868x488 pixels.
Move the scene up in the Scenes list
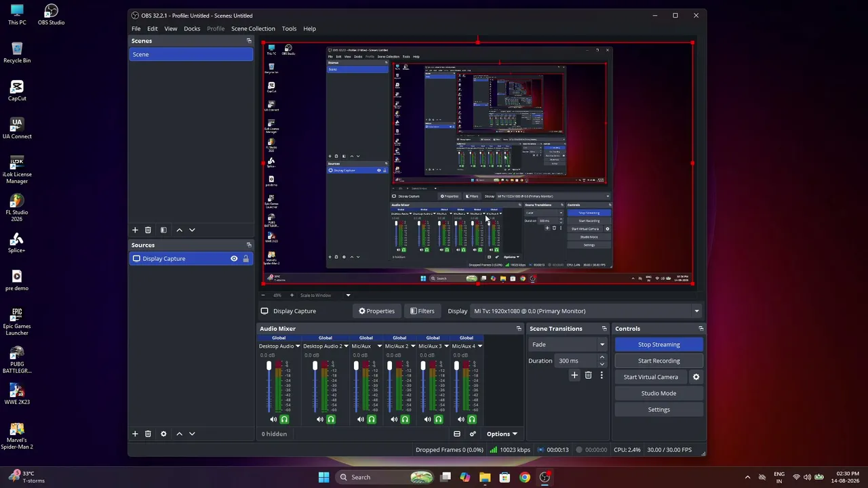(179, 230)
